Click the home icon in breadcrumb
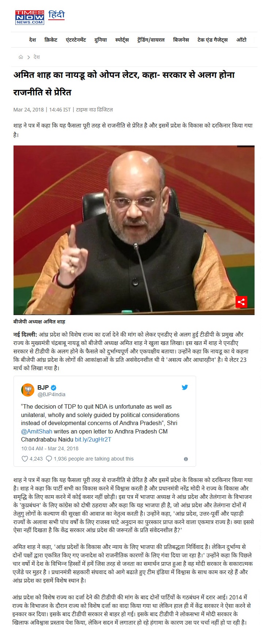The image size is (271, 644). point(21,57)
